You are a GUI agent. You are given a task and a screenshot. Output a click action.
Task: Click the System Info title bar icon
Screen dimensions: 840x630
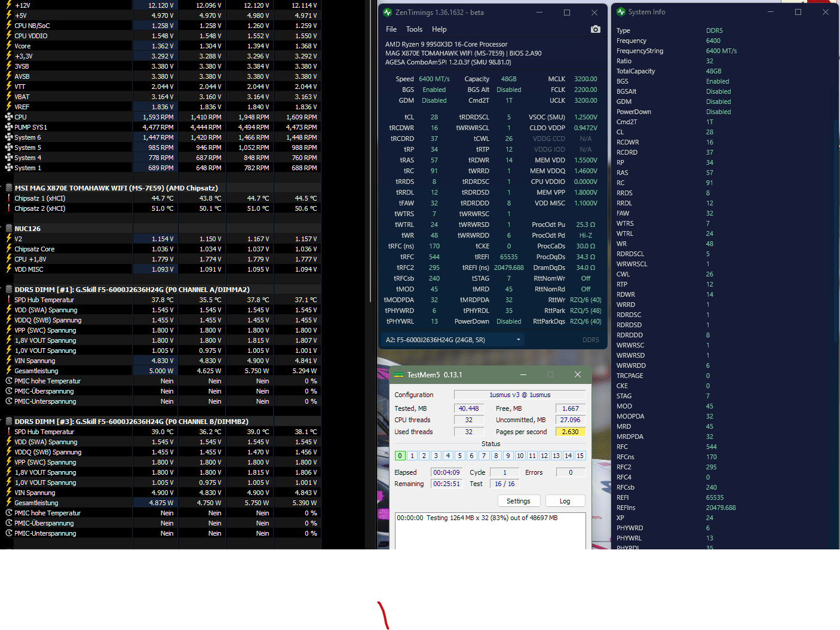(621, 12)
